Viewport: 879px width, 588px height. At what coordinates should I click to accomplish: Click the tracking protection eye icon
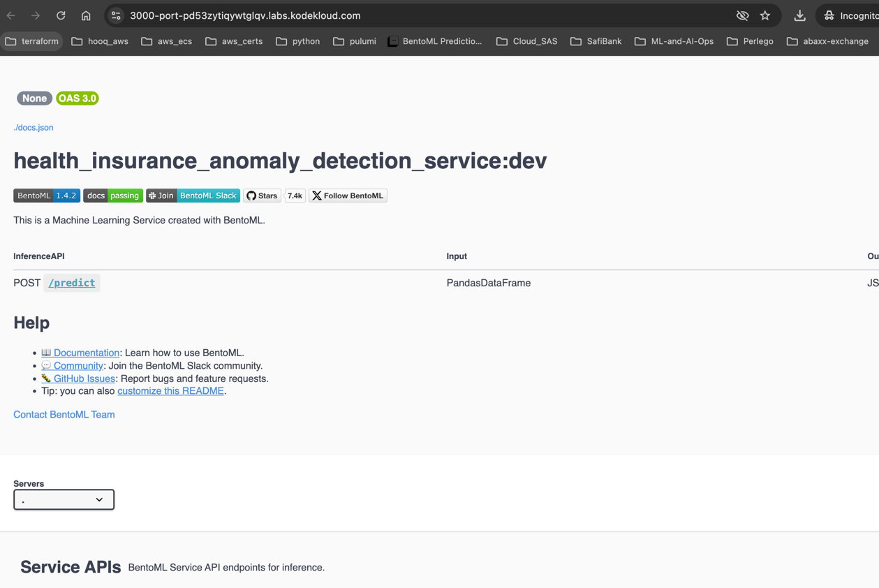pos(742,15)
